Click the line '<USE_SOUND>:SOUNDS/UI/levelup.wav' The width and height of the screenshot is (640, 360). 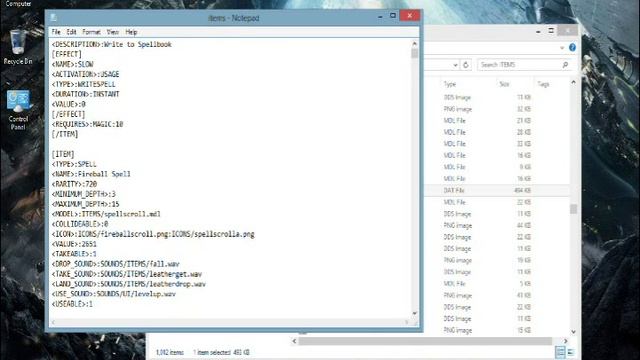(x=113, y=294)
